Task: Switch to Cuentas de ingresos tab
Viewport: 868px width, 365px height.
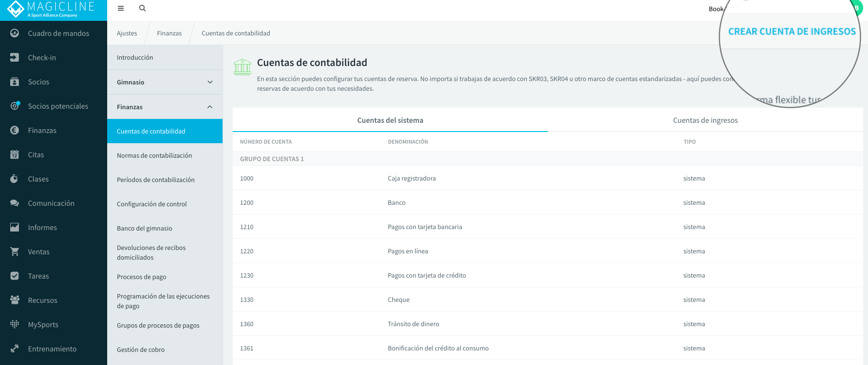Action: (706, 120)
